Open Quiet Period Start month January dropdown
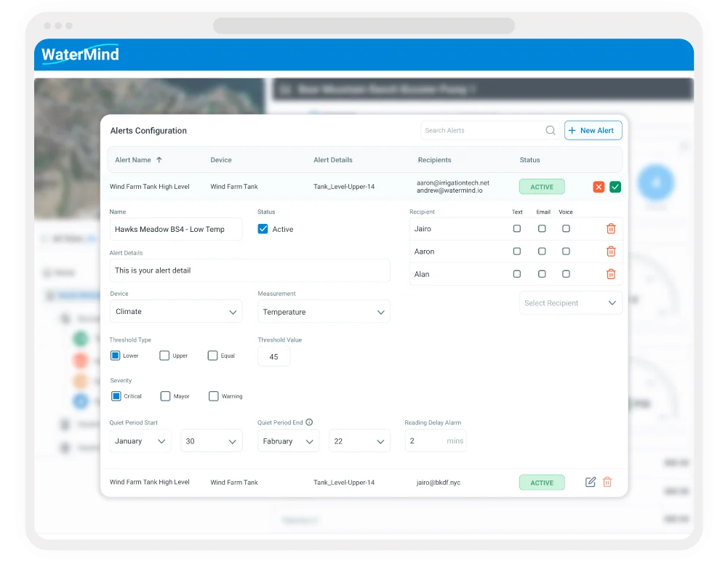 (140, 441)
